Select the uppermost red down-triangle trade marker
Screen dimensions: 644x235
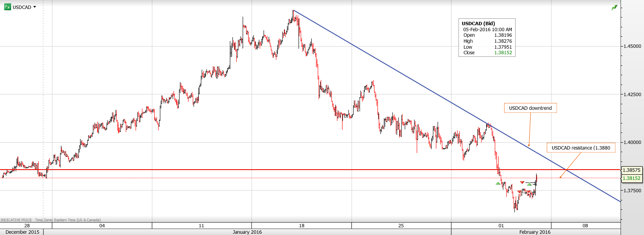point(522,183)
